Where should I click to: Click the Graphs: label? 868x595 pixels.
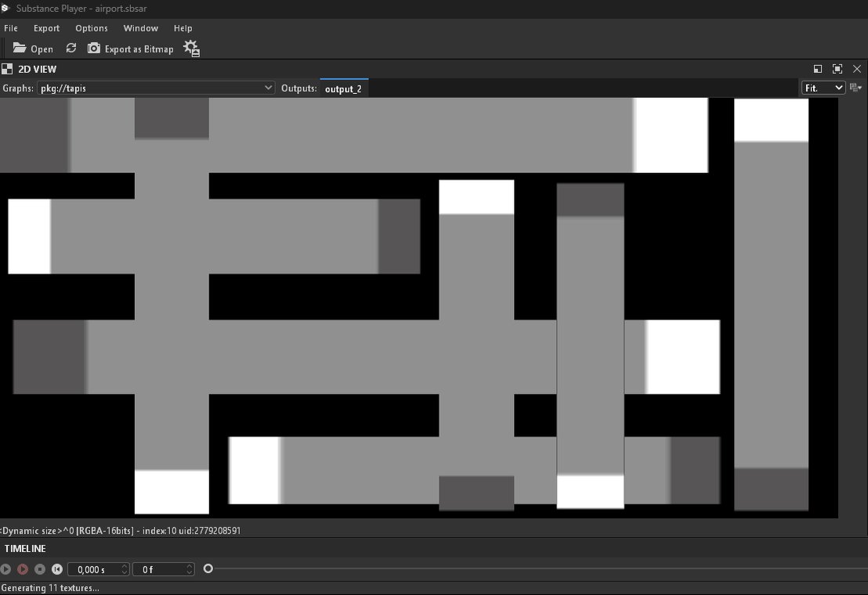18,88
